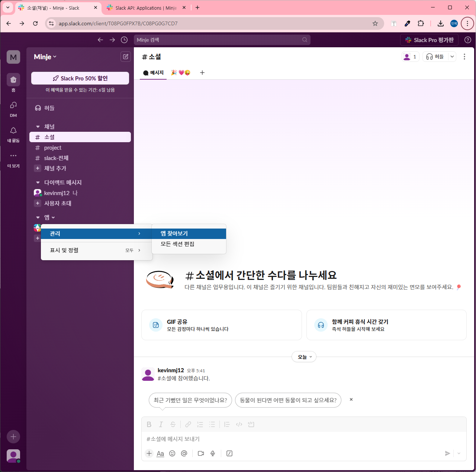
Task: Send the message with the arrow icon
Action: (447, 453)
